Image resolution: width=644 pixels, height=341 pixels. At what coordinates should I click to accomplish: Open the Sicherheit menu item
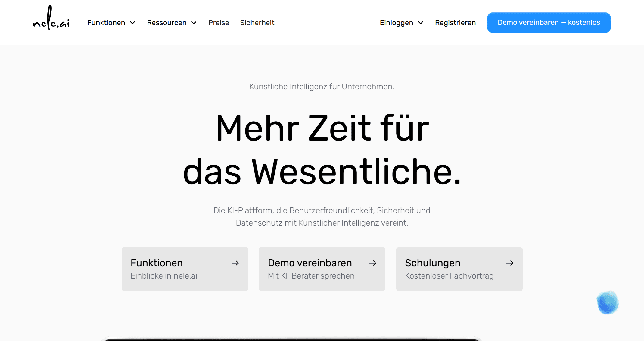pos(257,23)
